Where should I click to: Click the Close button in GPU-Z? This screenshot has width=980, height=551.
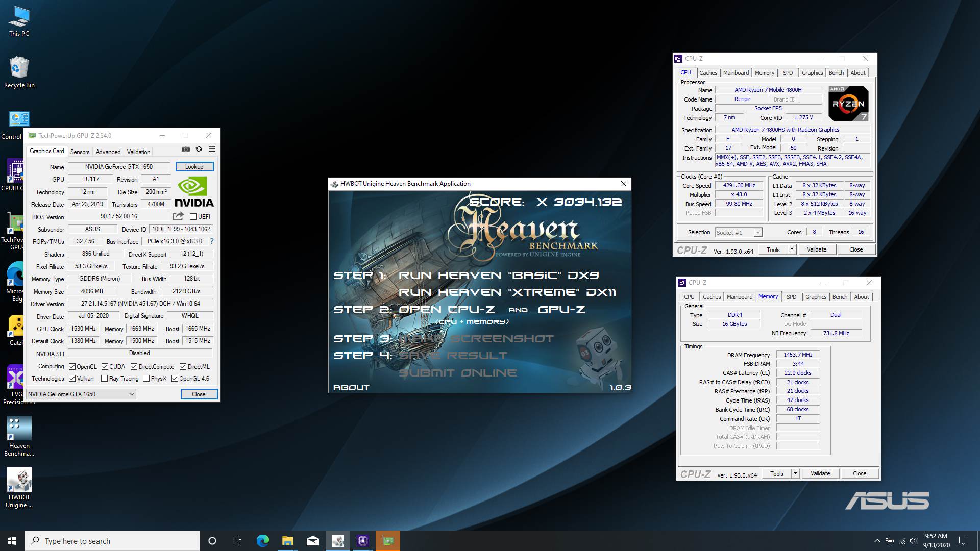(x=199, y=394)
